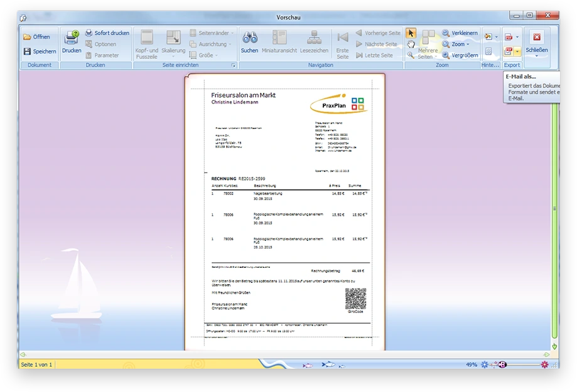Image resolution: width=577 pixels, height=392 pixels.
Task: Click the Drucken printer icon
Action: tap(72, 38)
